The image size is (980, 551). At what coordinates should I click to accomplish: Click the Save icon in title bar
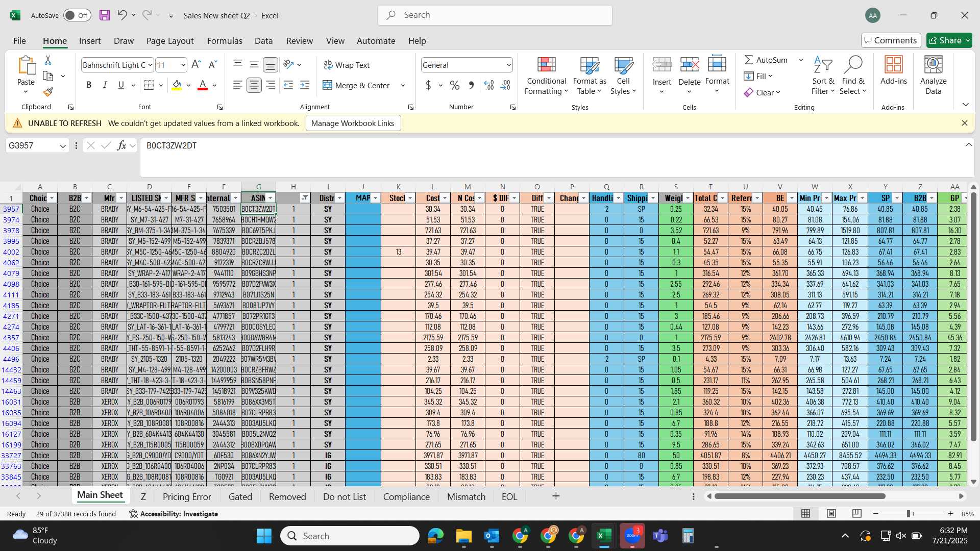tap(105, 15)
